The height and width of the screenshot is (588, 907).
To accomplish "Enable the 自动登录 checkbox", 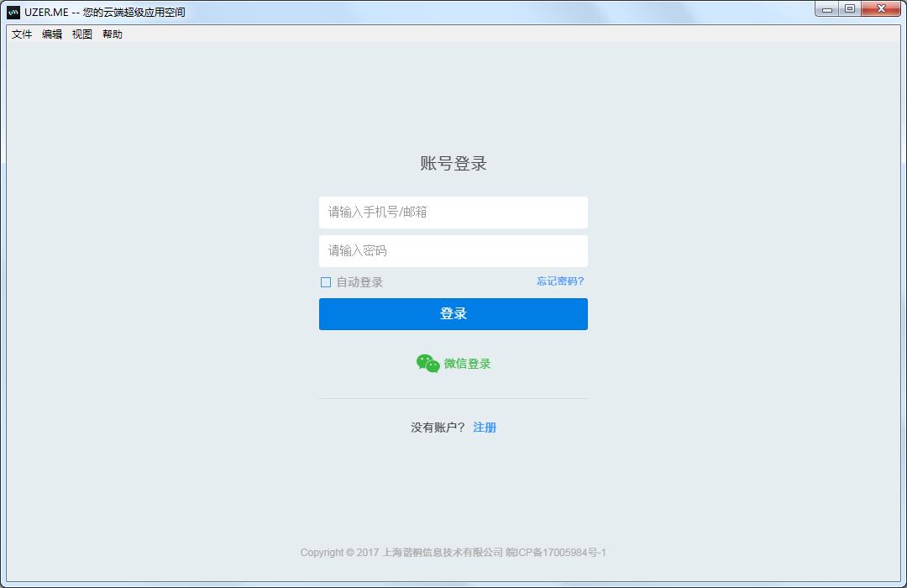I will coord(326,282).
